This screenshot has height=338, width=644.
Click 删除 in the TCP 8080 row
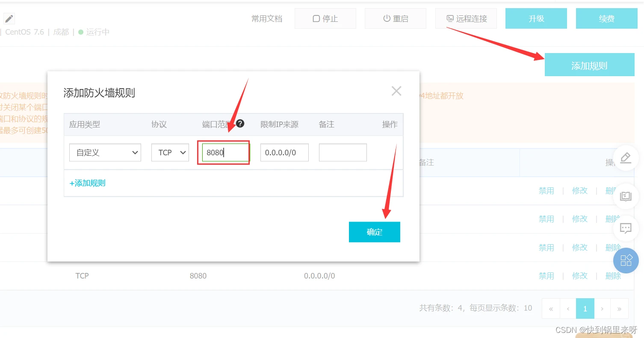pos(613,276)
